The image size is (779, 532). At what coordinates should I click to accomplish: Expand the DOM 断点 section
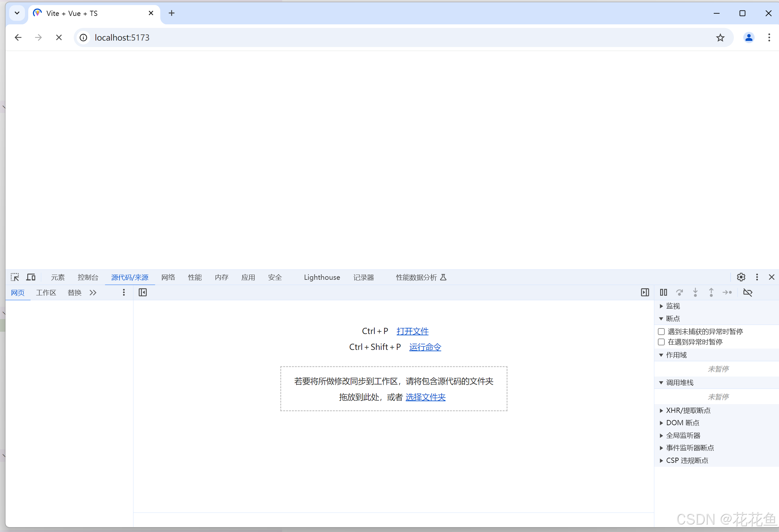[x=716, y=423]
